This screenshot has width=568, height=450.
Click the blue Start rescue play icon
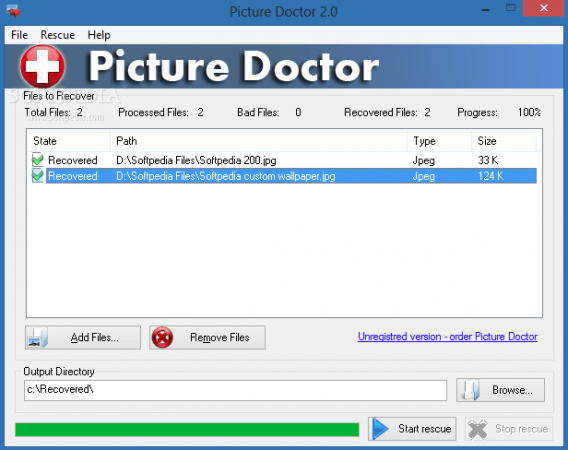click(380, 429)
